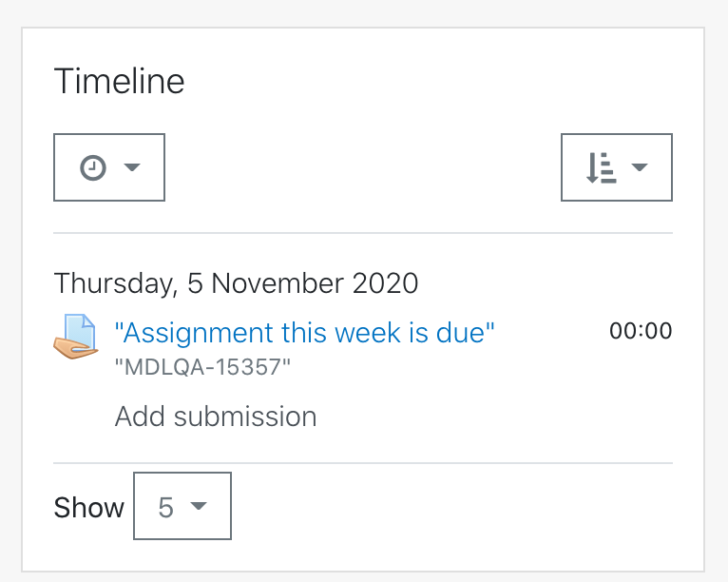Click the clock icon date filter
This screenshot has height=582, width=728.
[93, 167]
